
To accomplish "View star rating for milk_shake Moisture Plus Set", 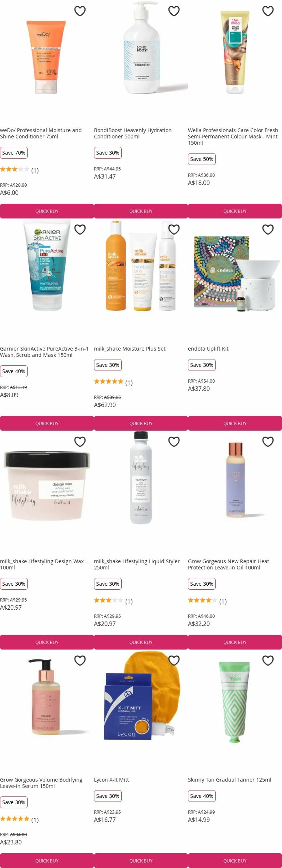I will (x=109, y=381).
